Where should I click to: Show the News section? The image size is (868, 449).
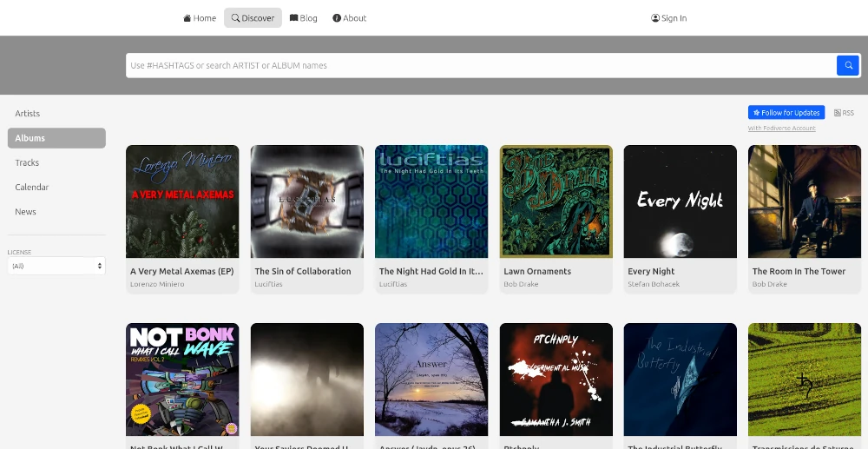pyautogui.click(x=26, y=211)
